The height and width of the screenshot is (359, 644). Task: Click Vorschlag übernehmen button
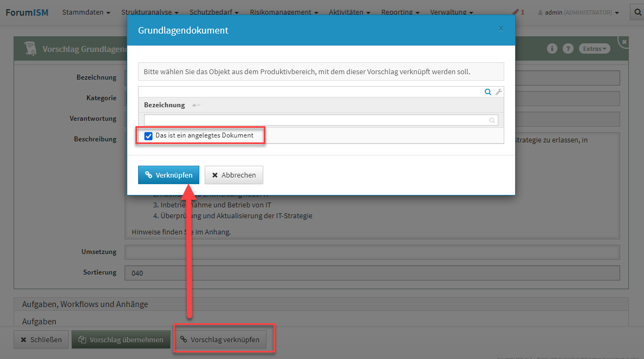(121, 340)
